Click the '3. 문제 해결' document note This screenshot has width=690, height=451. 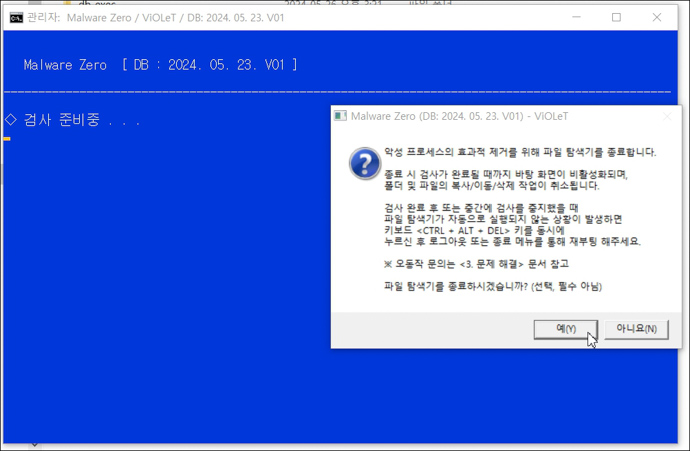[477, 264]
